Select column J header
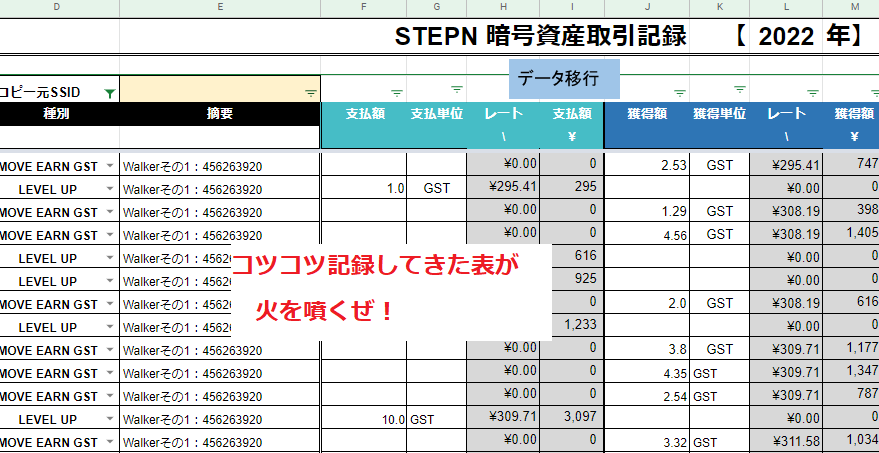 (x=647, y=7)
